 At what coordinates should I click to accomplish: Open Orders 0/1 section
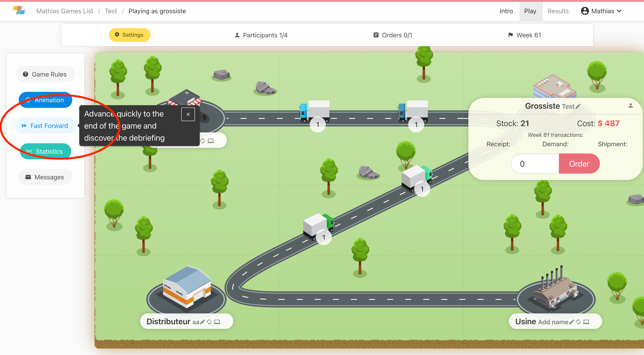pos(392,35)
